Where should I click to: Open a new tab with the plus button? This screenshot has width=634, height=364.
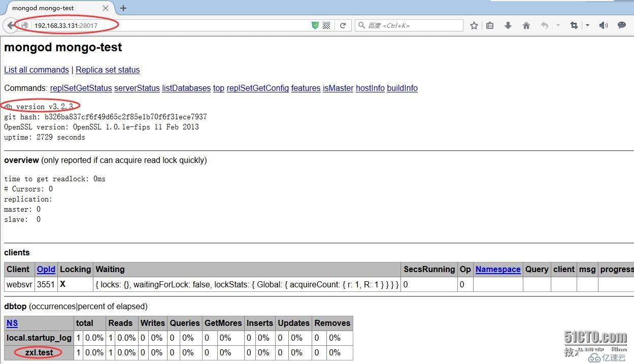[x=123, y=8]
